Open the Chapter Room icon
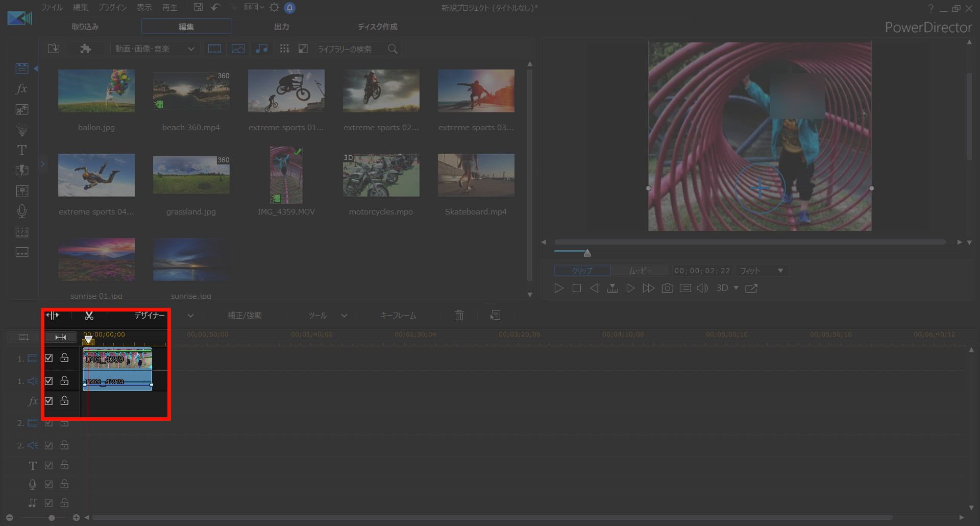The image size is (980, 526). pyautogui.click(x=22, y=232)
